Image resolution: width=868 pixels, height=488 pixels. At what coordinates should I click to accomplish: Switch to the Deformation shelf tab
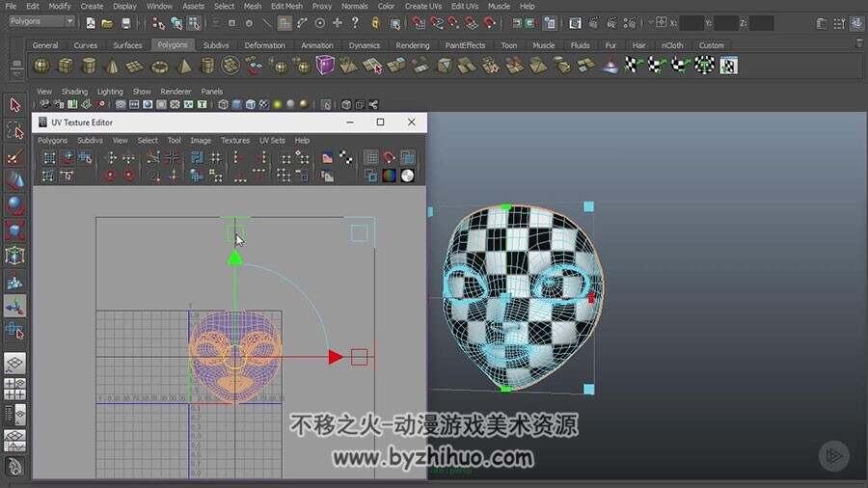click(264, 45)
